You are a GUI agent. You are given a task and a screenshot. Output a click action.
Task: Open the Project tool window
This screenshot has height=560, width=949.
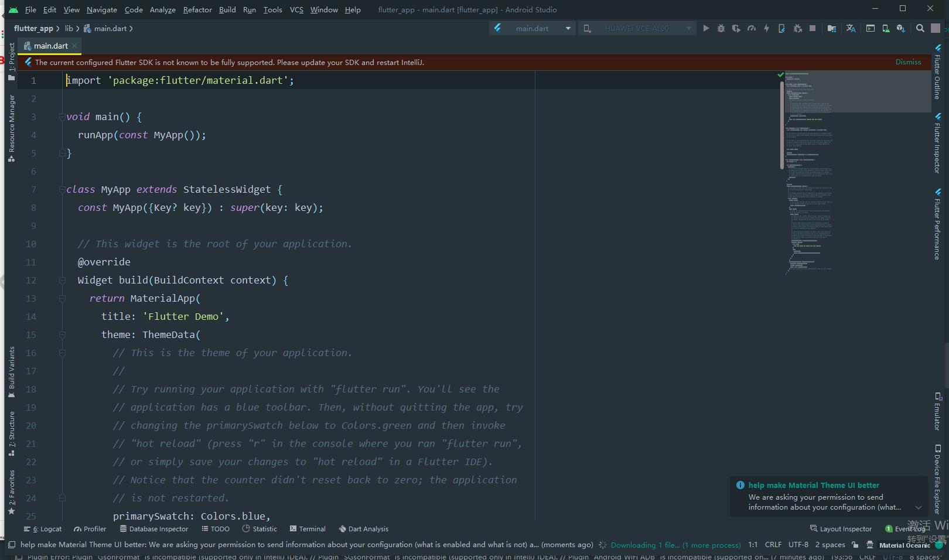point(12,62)
